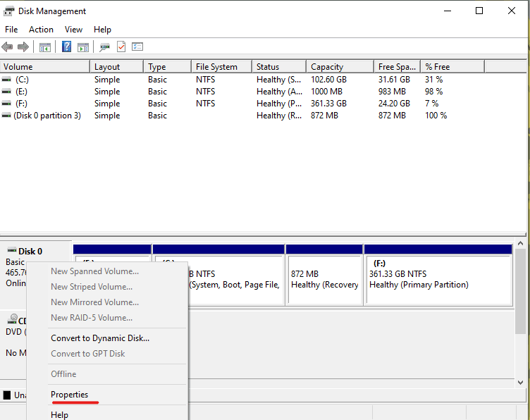Click the 361.33 GB capacity cell in list
This screenshot has width=530, height=420.
(328, 104)
